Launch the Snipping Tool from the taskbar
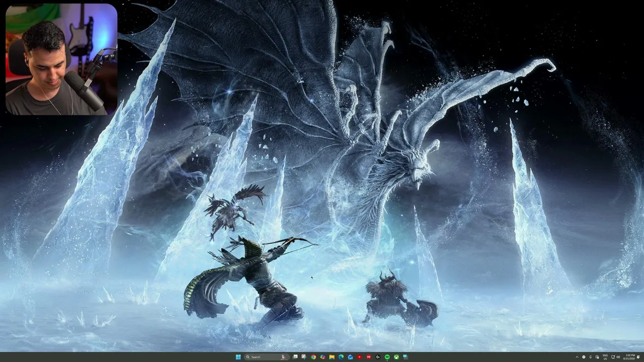 point(304,357)
